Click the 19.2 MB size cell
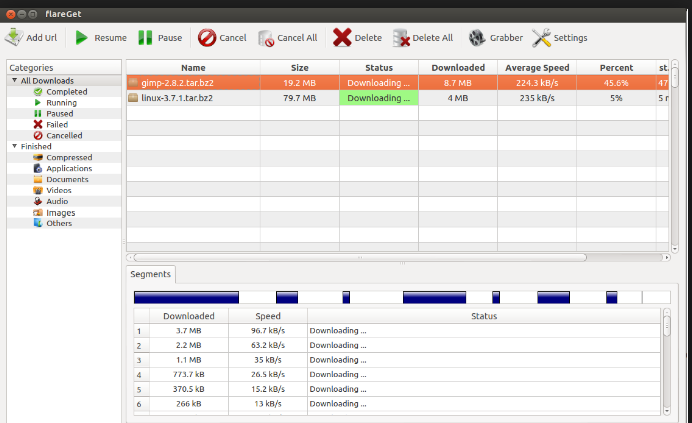692x423 pixels. tap(300, 83)
